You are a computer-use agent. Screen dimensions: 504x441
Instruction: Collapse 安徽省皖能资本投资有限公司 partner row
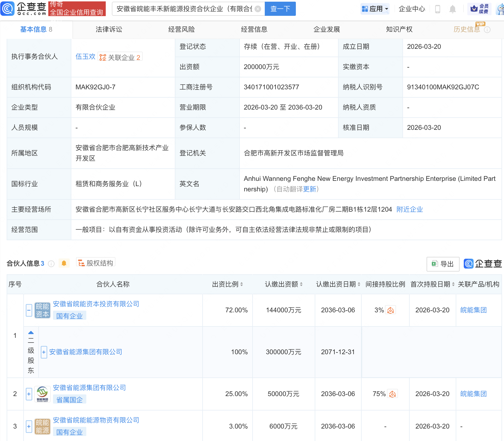click(29, 310)
